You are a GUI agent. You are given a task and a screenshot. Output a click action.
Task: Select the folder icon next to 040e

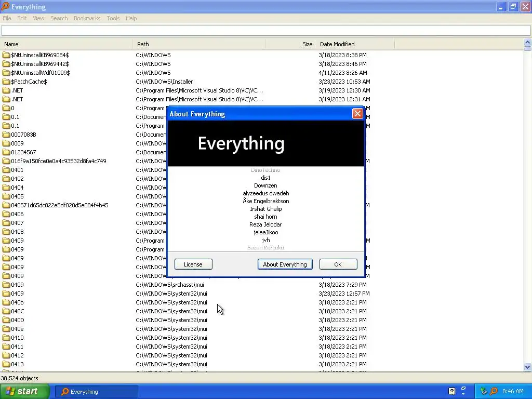click(x=6, y=328)
